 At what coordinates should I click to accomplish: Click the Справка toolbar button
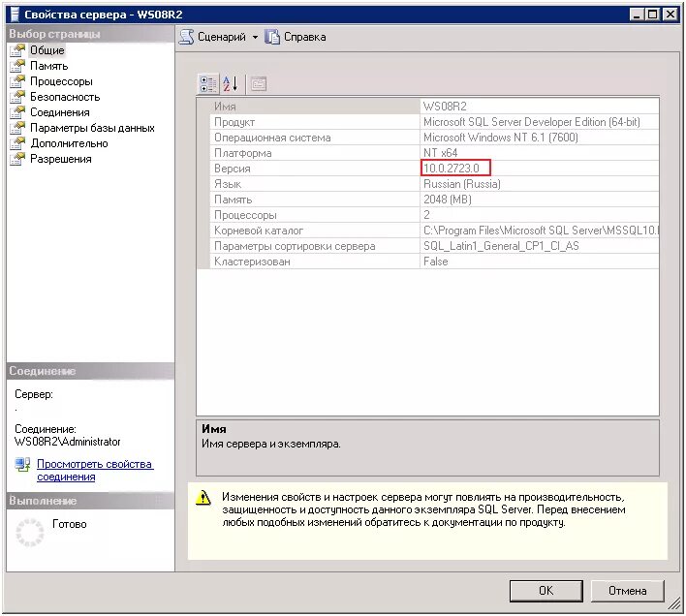(296, 37)
